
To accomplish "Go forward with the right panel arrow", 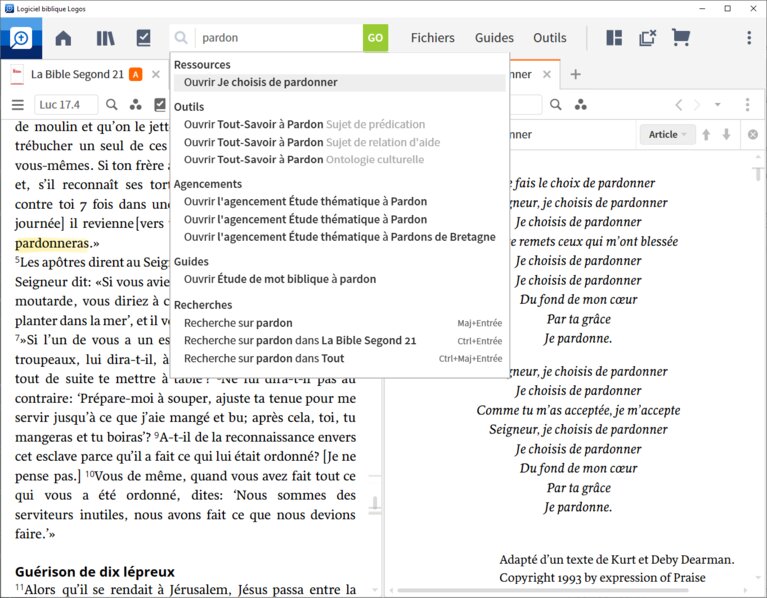I will [x=697, y=105].
